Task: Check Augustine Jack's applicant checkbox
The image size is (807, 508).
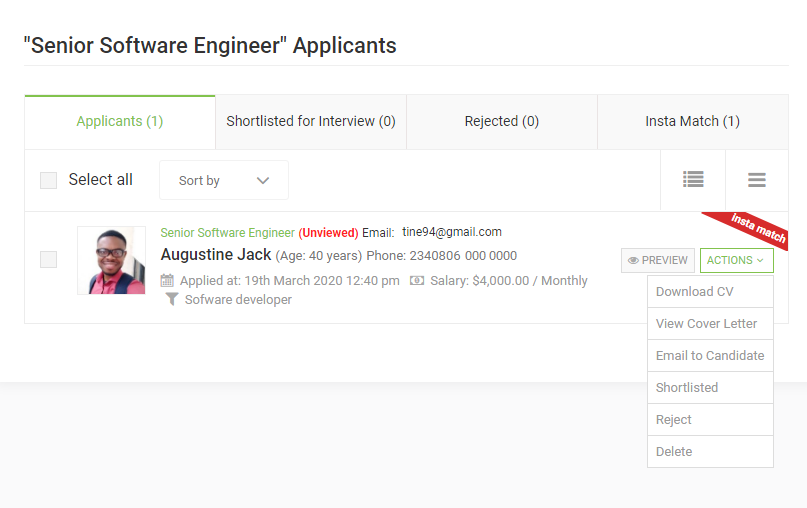Action: pos(48,260)
